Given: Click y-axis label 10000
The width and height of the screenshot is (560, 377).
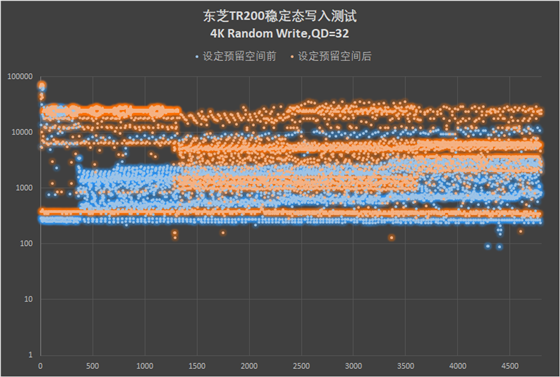Looking at the screenshot, I should [x=22, y=132].
